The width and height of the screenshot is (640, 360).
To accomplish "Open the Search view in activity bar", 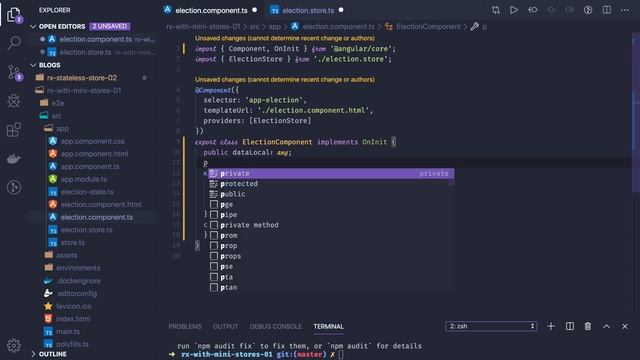I will [14, 42].
